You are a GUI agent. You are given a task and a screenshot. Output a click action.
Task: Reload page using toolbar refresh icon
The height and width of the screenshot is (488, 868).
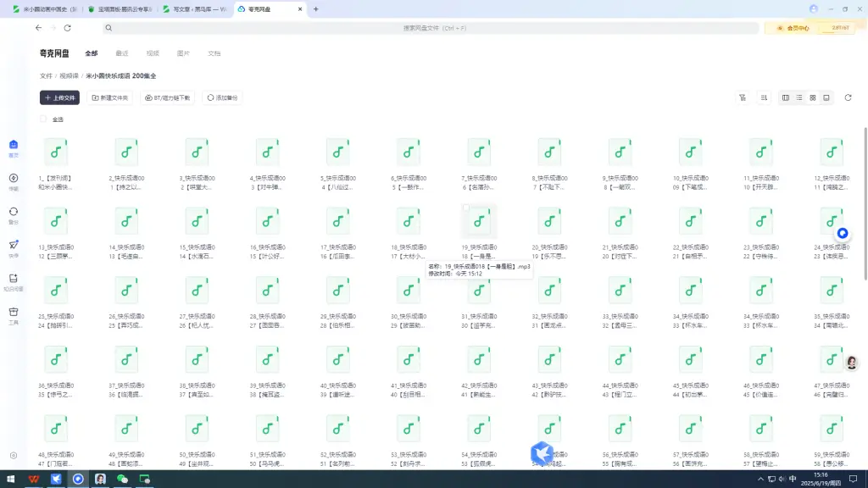[x=68, y=28]
